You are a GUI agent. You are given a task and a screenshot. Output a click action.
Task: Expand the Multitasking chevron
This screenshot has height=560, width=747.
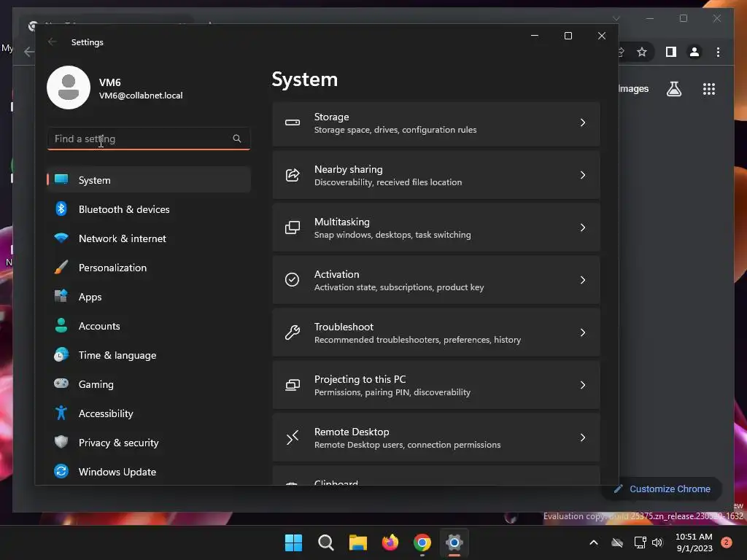click(x=583, y=227)
